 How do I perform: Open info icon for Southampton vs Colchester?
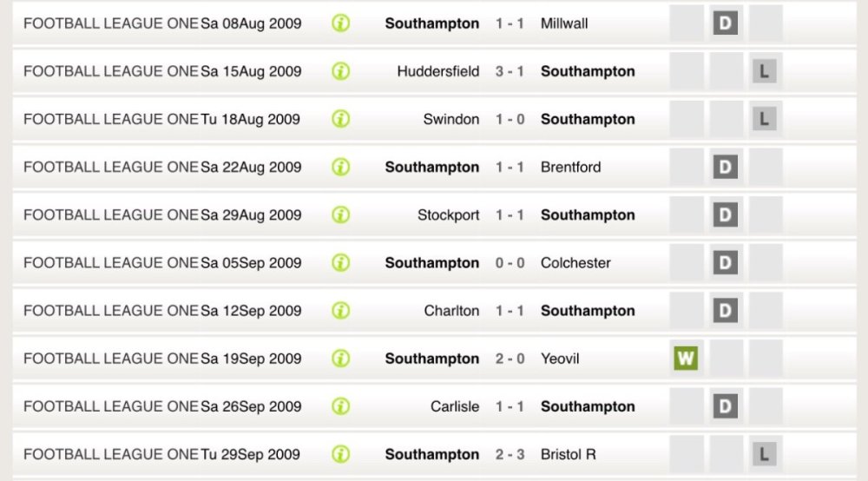pos(341,262)
